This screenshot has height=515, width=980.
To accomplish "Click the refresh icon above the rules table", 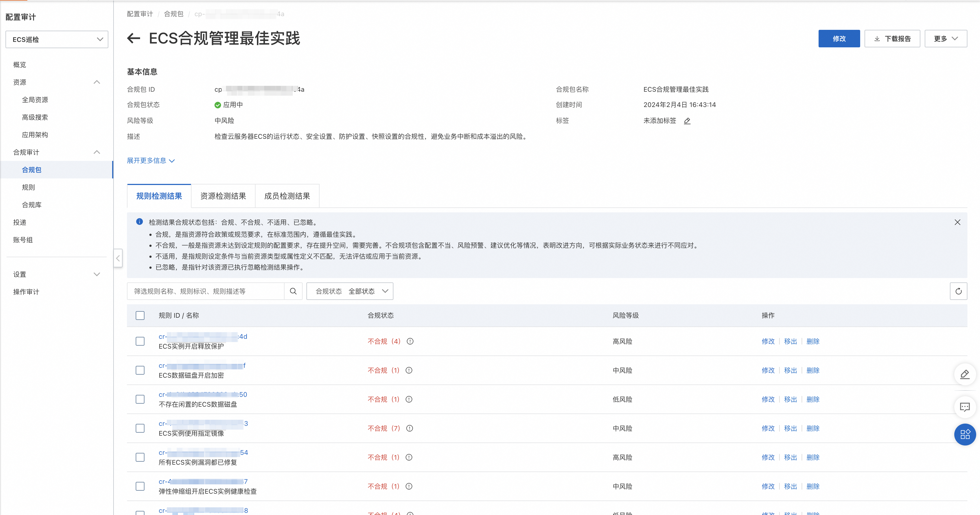I will (x=958, y=291).
